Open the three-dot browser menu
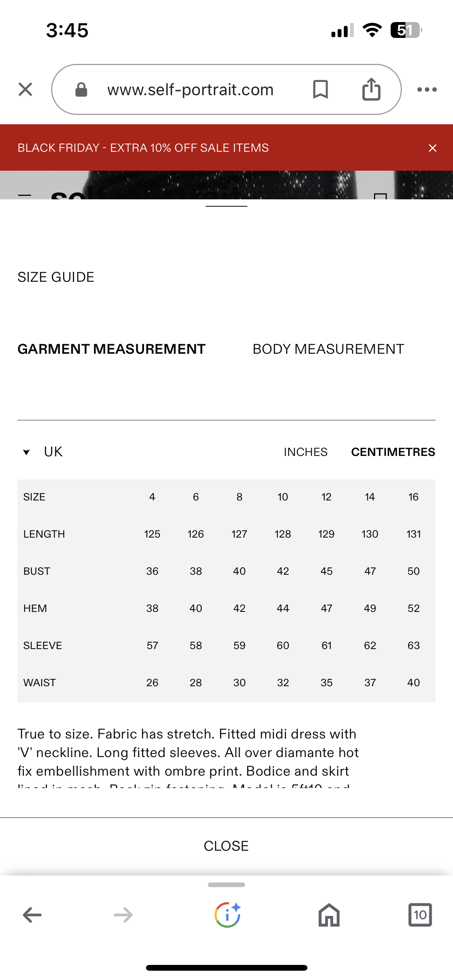Image resolution: width=453 pixels, height=980 pixels. (x=427, y=90)
